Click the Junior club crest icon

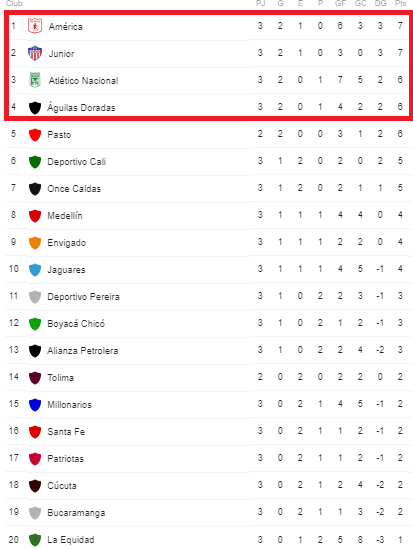(35, 53)
